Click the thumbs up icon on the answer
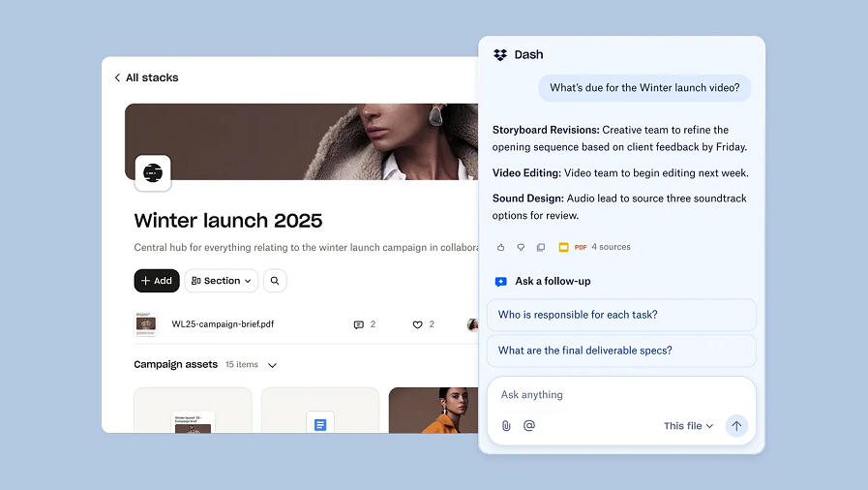Screen dimensions: 868x490 click(x=500, y=247)
